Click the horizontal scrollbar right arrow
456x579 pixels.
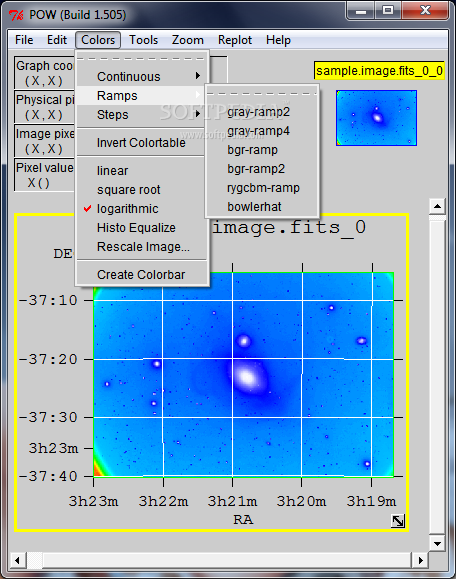click(420, 560)
